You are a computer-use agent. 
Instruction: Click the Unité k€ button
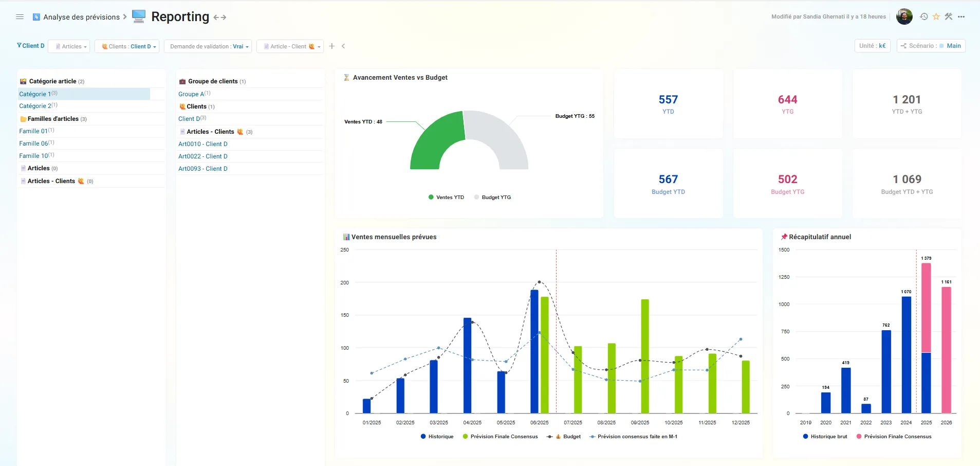pos(873,46)
